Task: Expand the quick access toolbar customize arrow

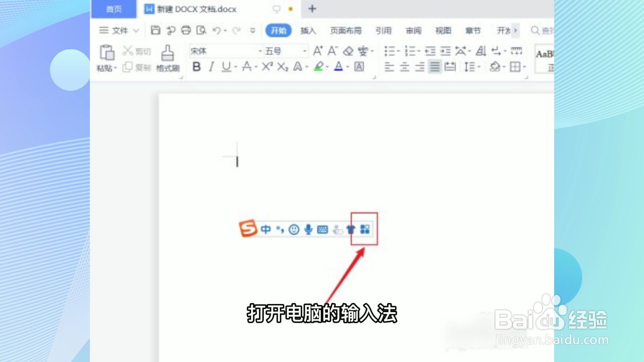Action: 253,31
